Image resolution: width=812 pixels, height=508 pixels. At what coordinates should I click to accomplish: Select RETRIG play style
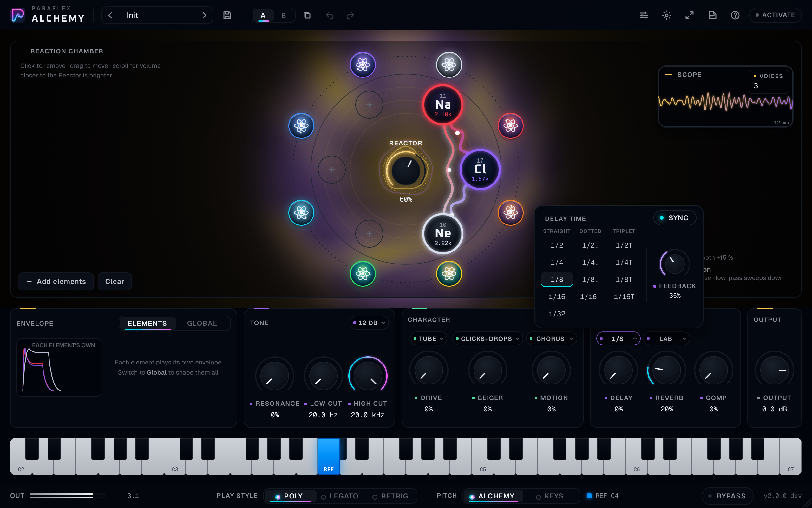[x=390, y=496]
